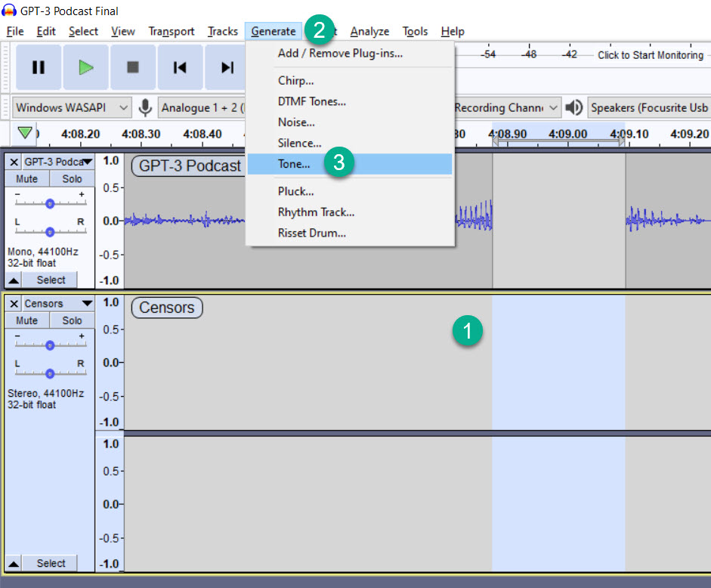
Task: Click the 4:09.00 mark on the timeline ruler
Action: (x=567, y=134)
